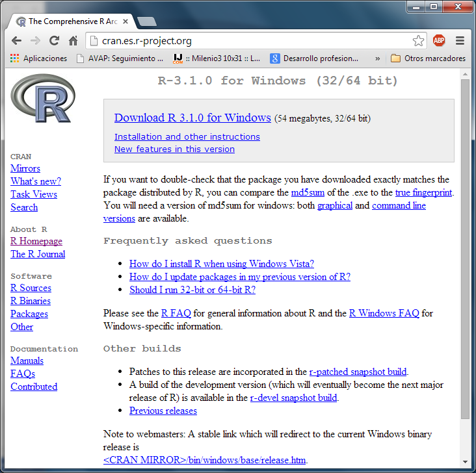Open the R Homepage link

36,241
